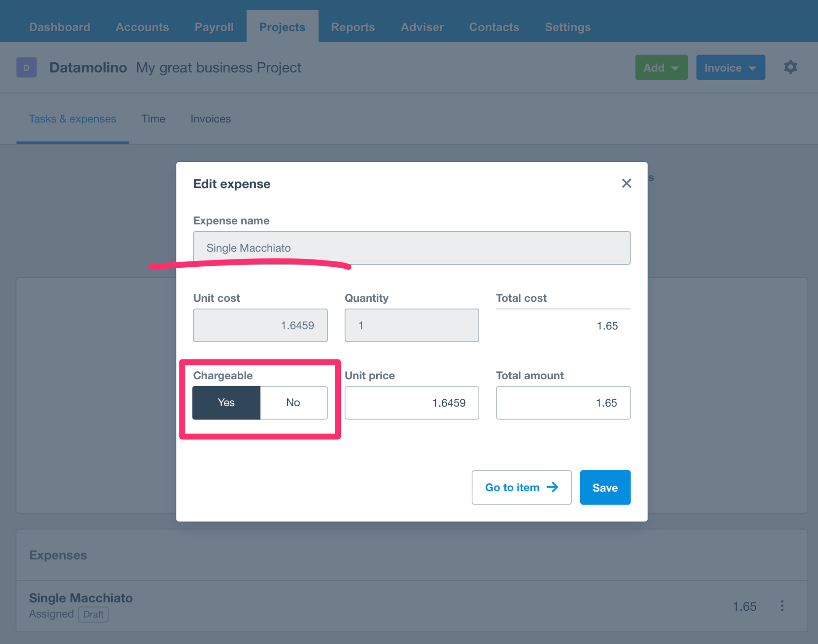
Task: Expand the Invoice dropdown button
Action: 730,67
